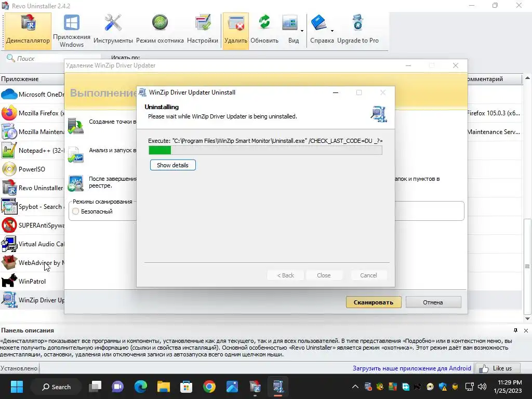
Task: Click the Like us button
Action: coord(498,368)
